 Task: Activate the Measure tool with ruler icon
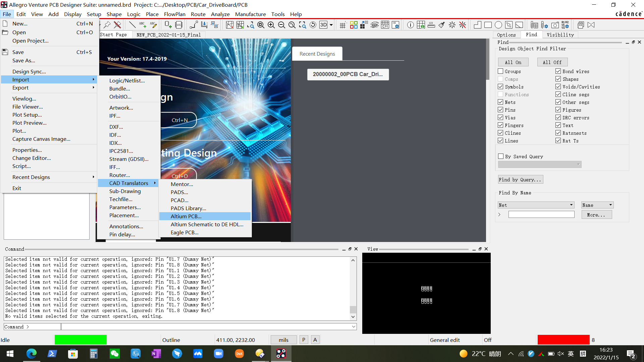(431, 25)
